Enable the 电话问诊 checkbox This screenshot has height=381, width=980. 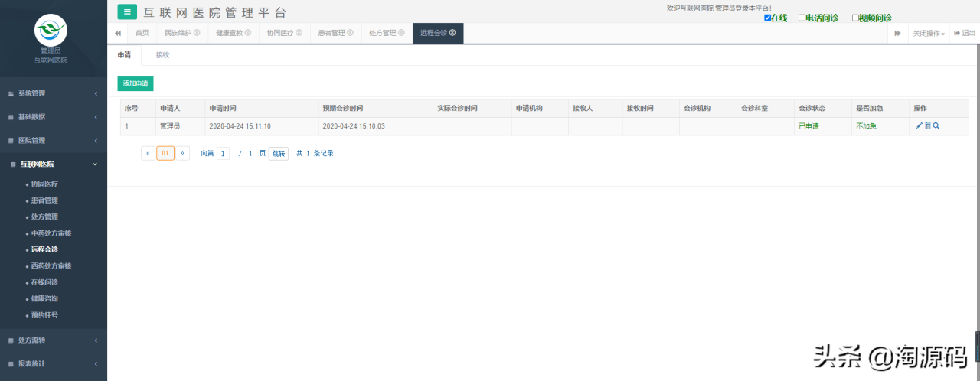[x=802, y=18]
